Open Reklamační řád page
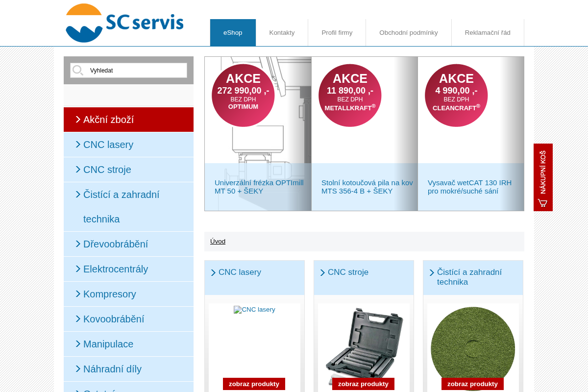 pos(488,33)
